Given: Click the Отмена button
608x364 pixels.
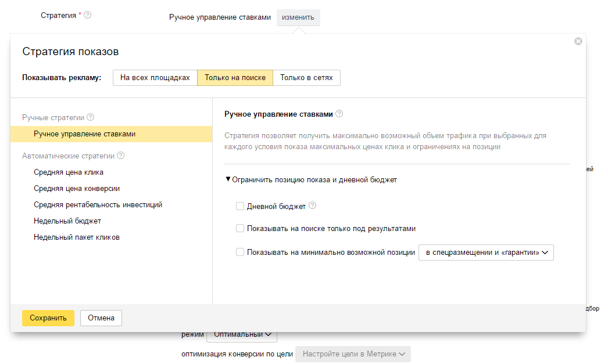Looking at the screenshot, I should coord(101,318).
